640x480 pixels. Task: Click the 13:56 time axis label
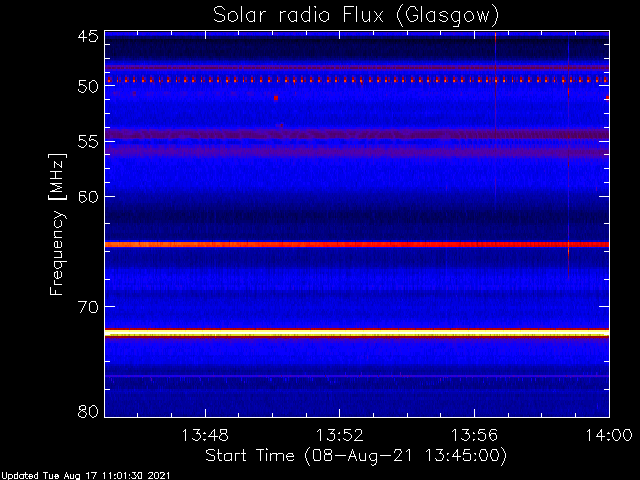point(474,435)
